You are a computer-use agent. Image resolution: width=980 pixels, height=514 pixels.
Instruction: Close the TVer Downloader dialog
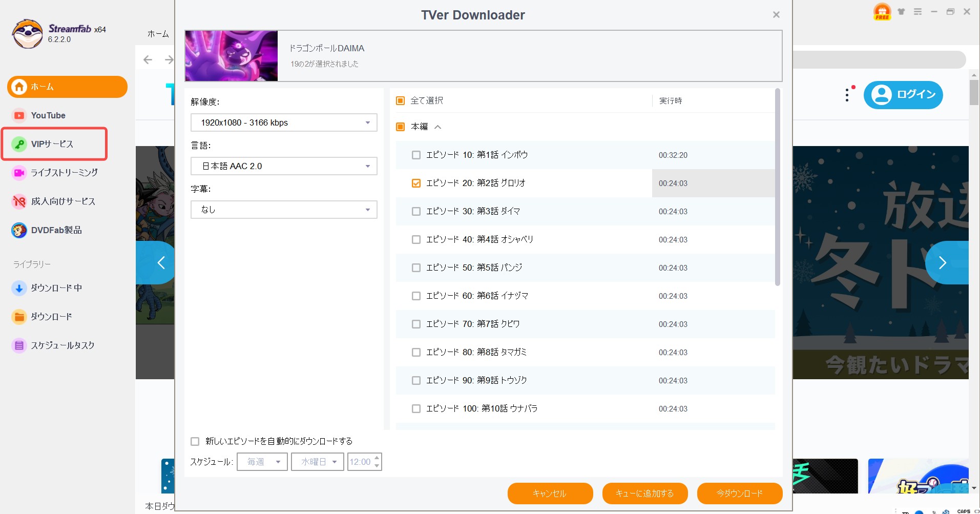776,15
